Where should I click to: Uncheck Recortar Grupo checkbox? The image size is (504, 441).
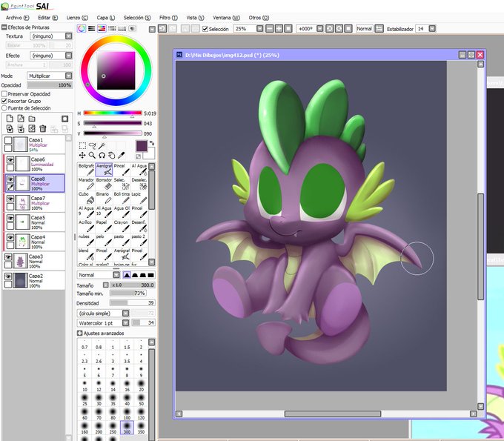4,101
